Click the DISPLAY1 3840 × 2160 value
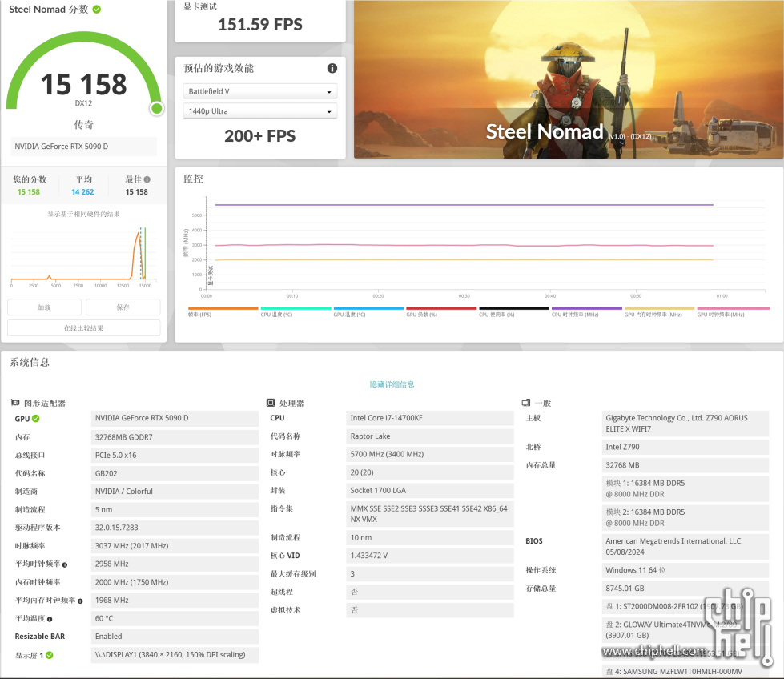This screenshot has width=784, height=679. pyautogui.click(x=175, y=654)
